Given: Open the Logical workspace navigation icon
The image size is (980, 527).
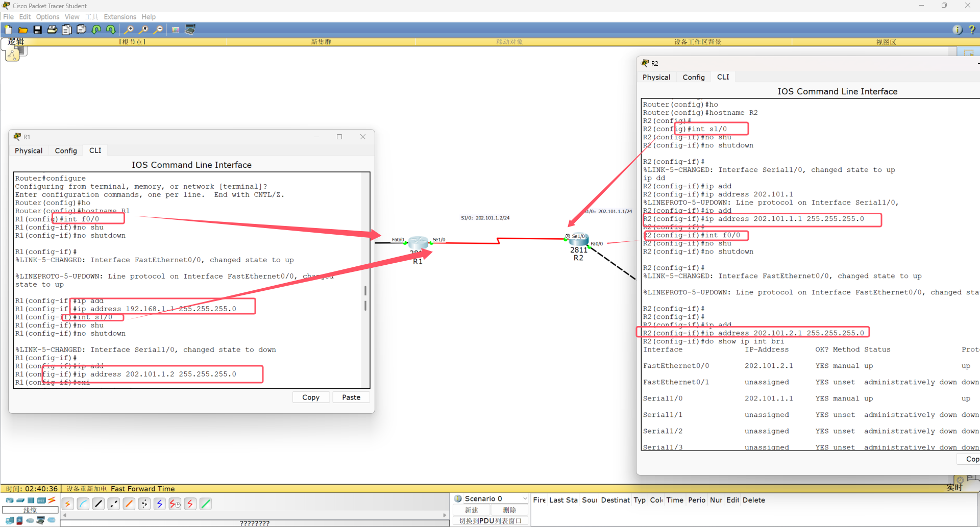Looking at the screenshot, I should coord(13,54).
